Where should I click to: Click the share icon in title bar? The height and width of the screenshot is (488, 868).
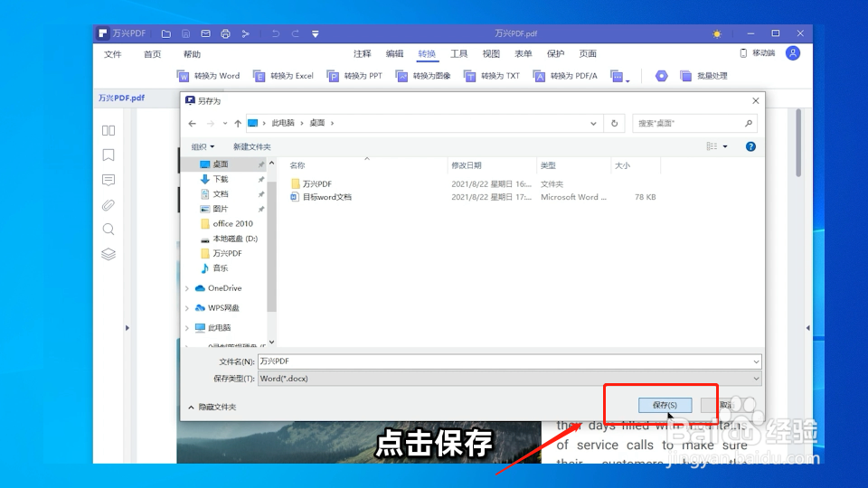[246, 33]
